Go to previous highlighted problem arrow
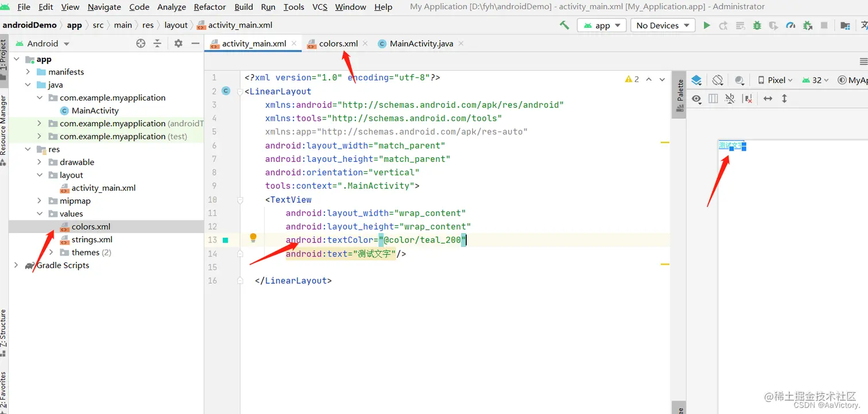The image size is (868, 414). [x=649, y=79]
